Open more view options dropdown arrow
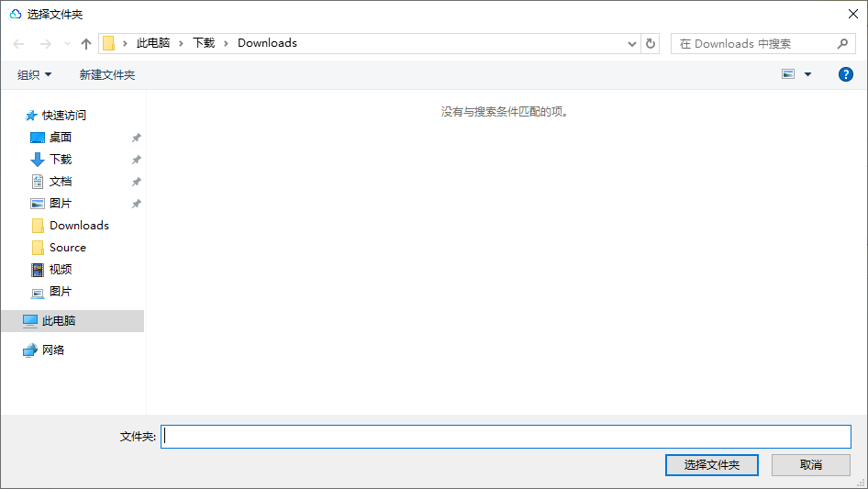 pos(807,74)
